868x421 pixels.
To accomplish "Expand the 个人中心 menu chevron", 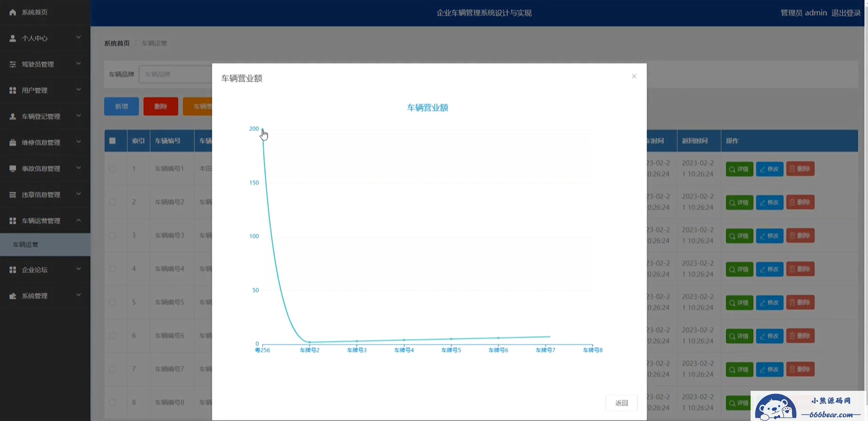I will 78,37.
